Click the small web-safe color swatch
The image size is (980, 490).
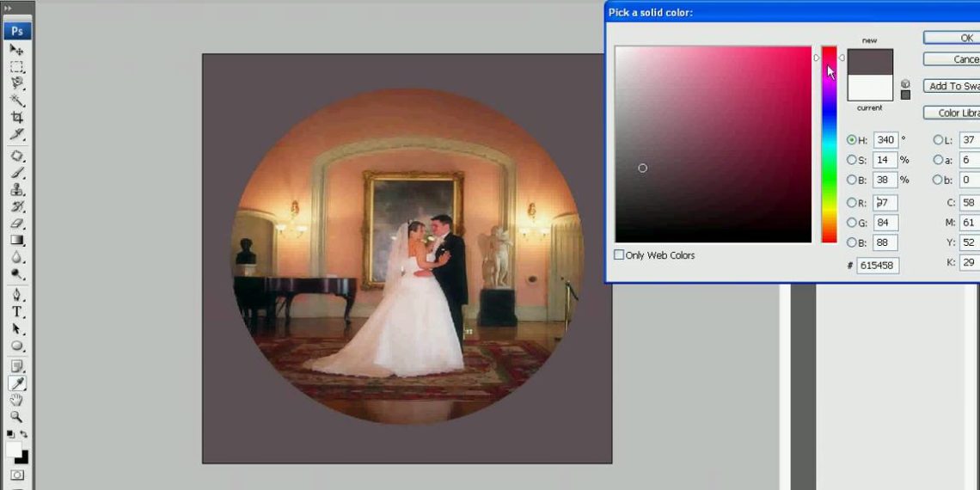[905, 95]
